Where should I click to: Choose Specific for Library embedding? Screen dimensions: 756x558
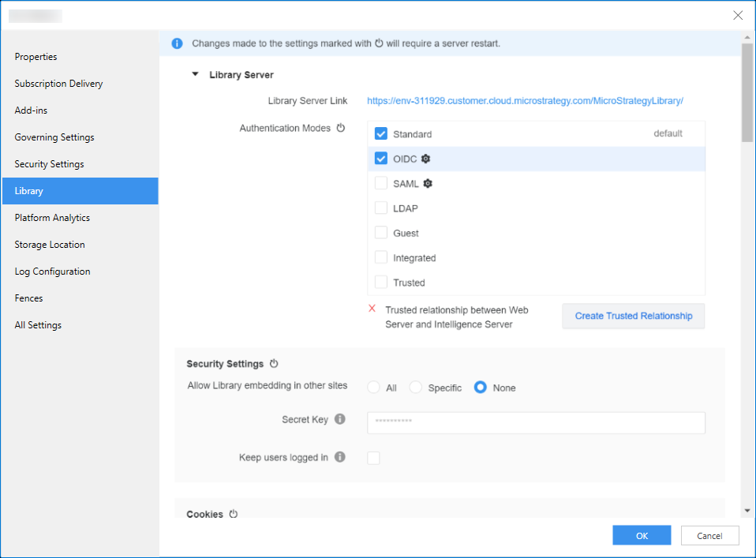[416, 388]
